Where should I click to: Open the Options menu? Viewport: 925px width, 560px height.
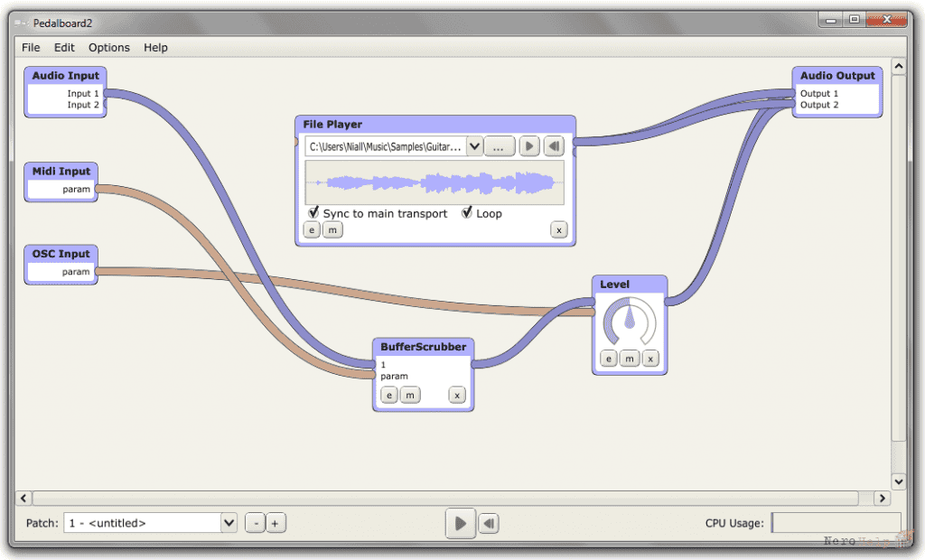coord(109,47)
